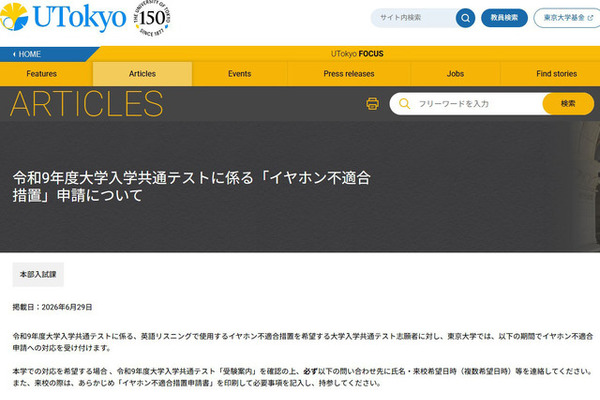Click the back arrow beside HOME
This screenshot has height=400, width=600.
(14, 54)
